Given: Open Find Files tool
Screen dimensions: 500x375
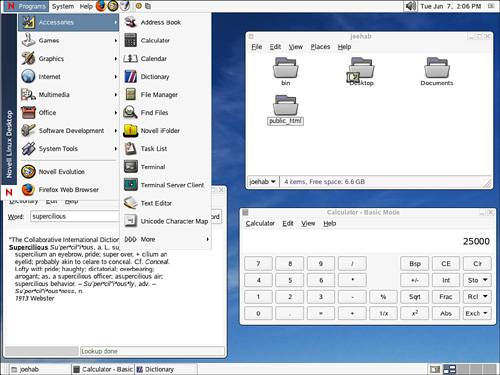Looking at the screenshot, I should pos(166,113).
